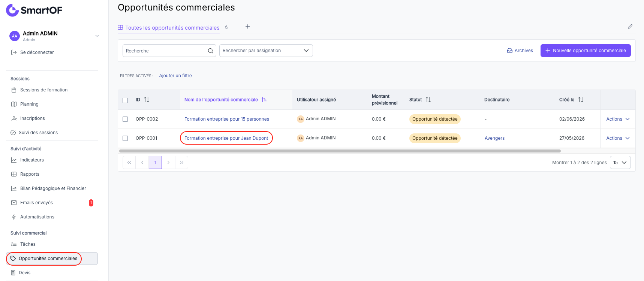Screen dimensions: 644x281
Task: Click the horizontal table scrollbar
Action: click(x=340, y=151)
